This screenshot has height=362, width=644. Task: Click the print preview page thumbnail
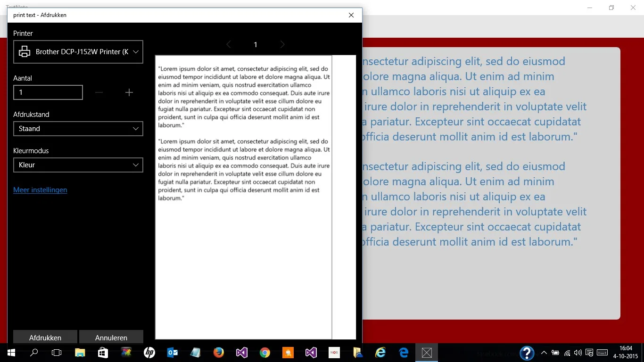[x=243, y=197]
